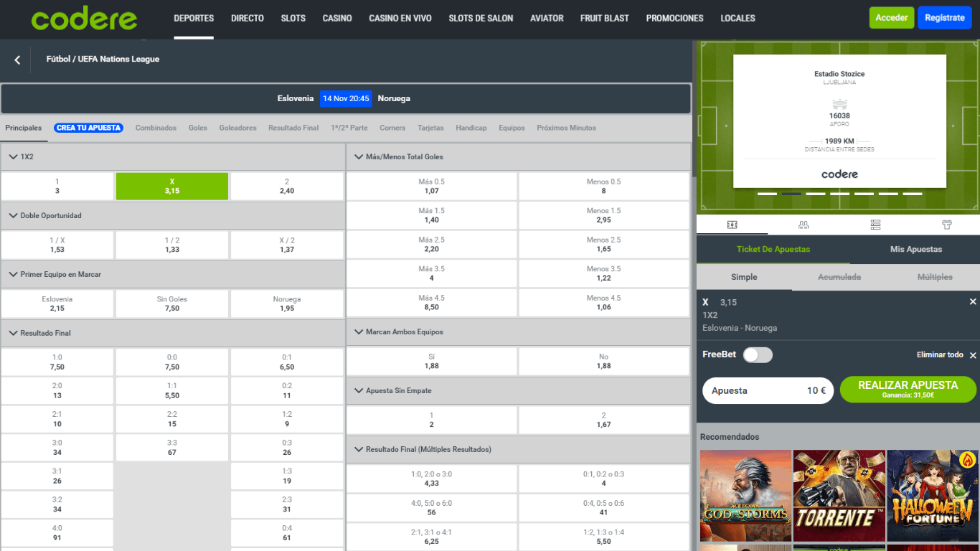
Task: Open PROMOCIONES in the top menu
Action: pyautogui.click(x=674, y=18)
